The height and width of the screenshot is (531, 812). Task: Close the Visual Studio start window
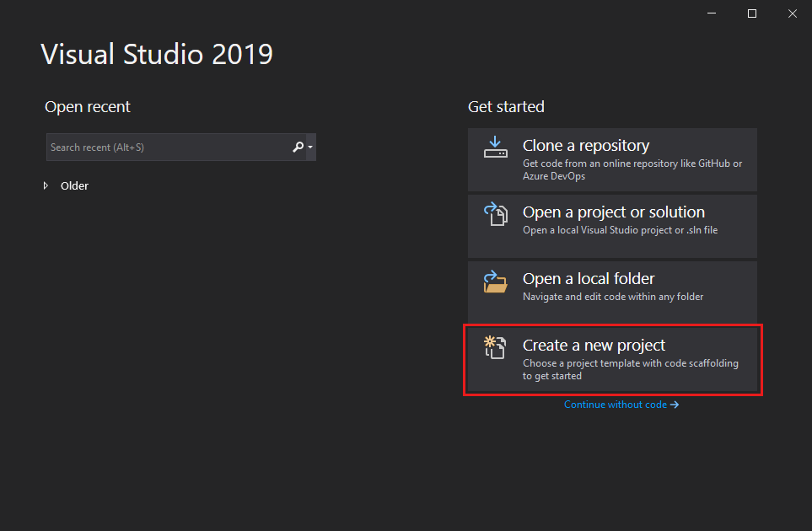[792, 13]
